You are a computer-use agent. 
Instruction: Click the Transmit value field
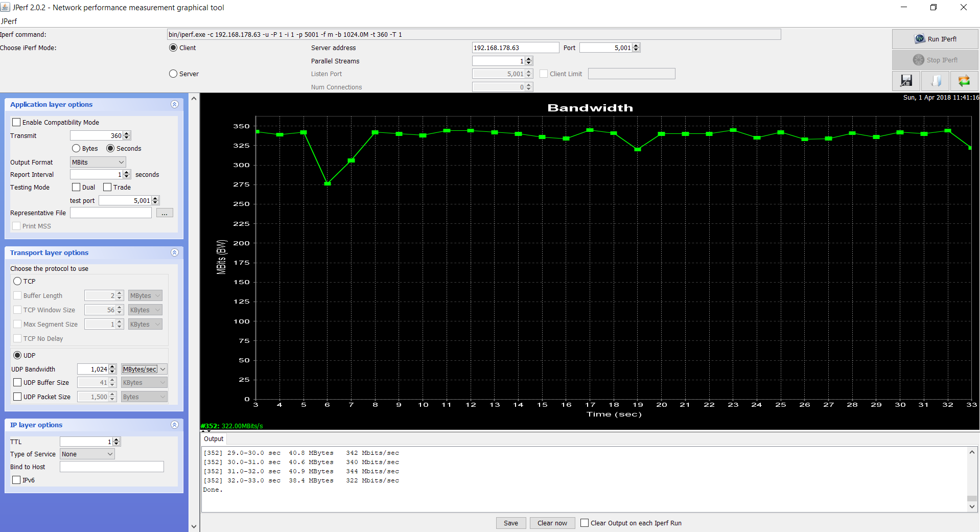pos(97,135)
